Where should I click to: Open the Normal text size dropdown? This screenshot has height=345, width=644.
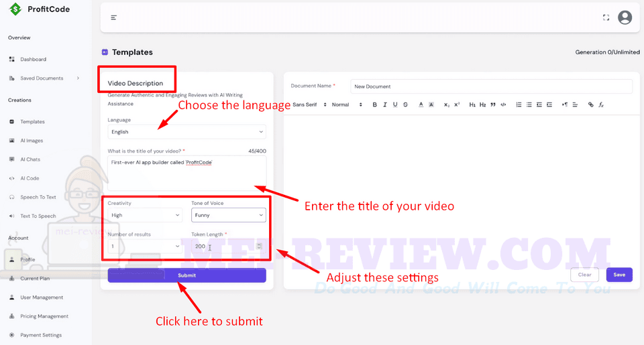[347, 105]
